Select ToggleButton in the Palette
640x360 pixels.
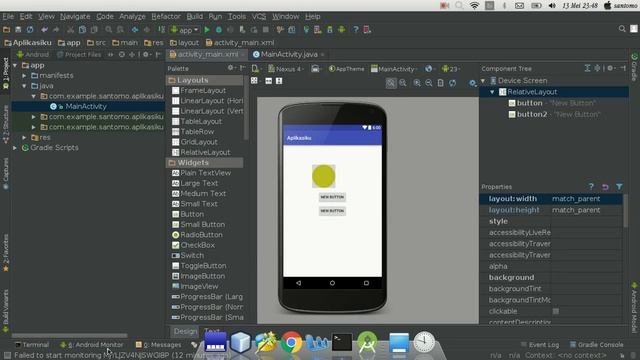203,266
